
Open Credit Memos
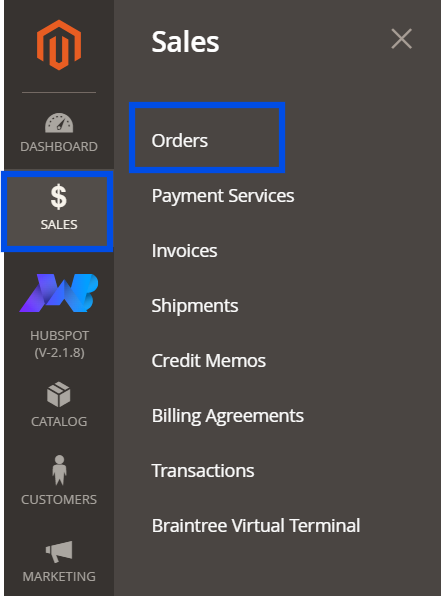tap(209, 361)
